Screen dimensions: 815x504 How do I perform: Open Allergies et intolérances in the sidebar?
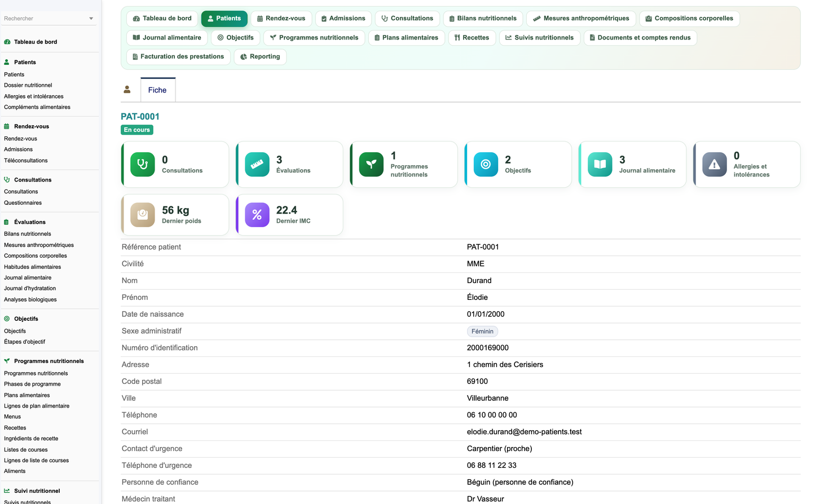(34, 96)
